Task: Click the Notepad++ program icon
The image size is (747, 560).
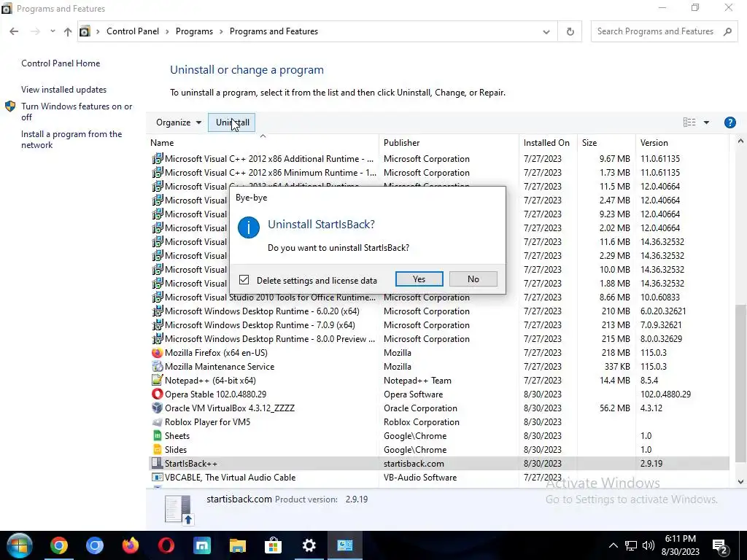Action: point(158,381)
